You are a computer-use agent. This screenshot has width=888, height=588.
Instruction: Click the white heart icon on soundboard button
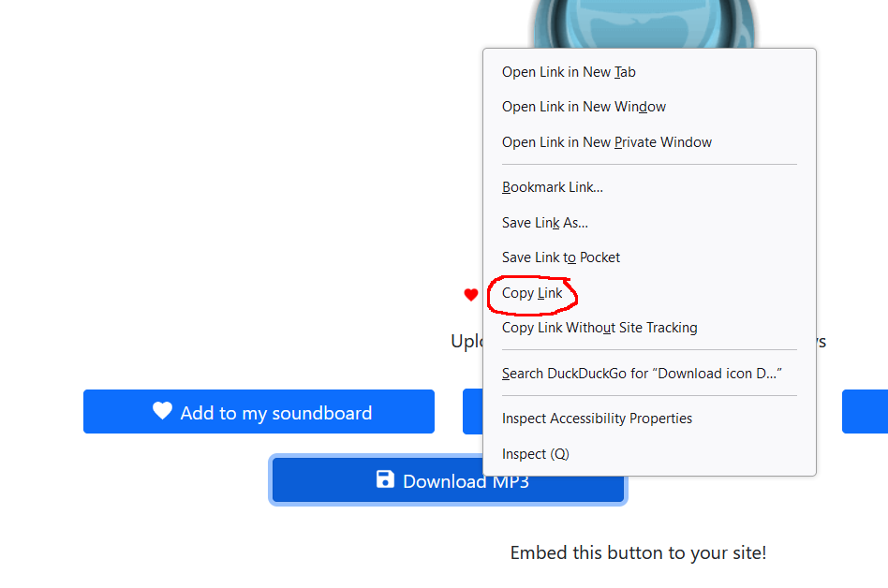click(163, 411)
